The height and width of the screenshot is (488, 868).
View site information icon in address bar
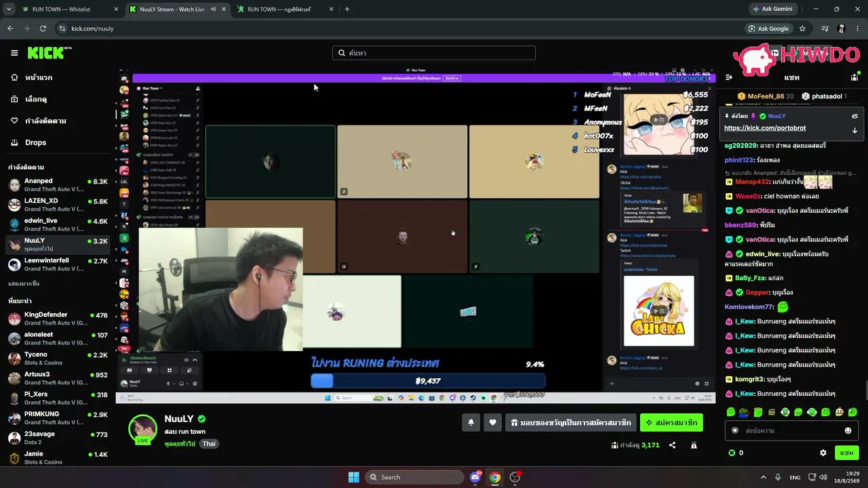click(x=62, y=28)
